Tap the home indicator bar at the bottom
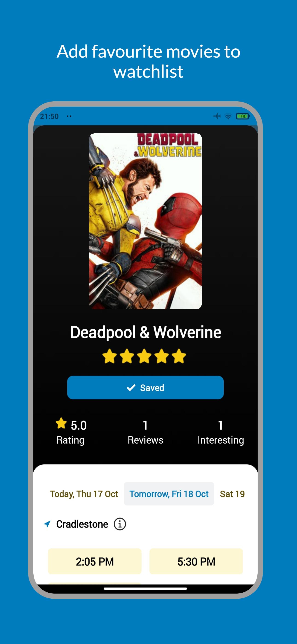297x644 pixels. click(x=145, y=588)
